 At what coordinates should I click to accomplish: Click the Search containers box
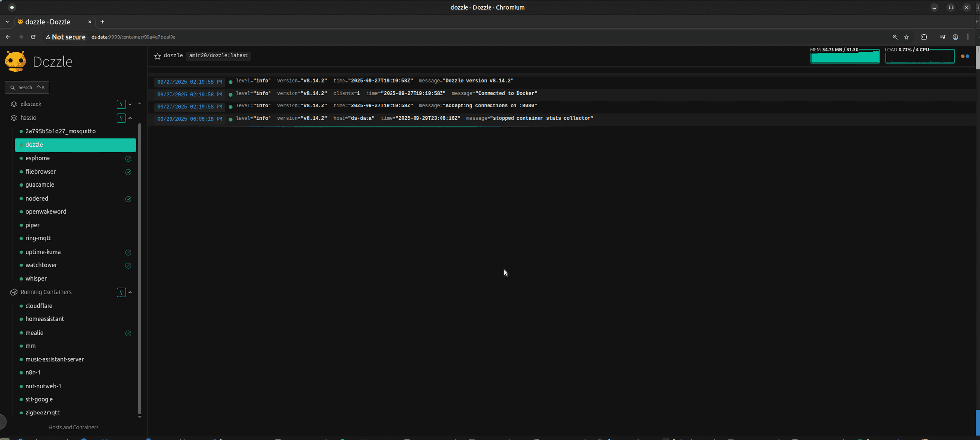click(x=27, y=87)
